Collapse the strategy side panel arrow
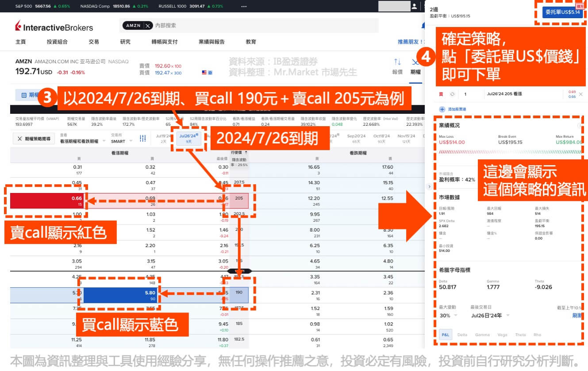 point(429,186)
